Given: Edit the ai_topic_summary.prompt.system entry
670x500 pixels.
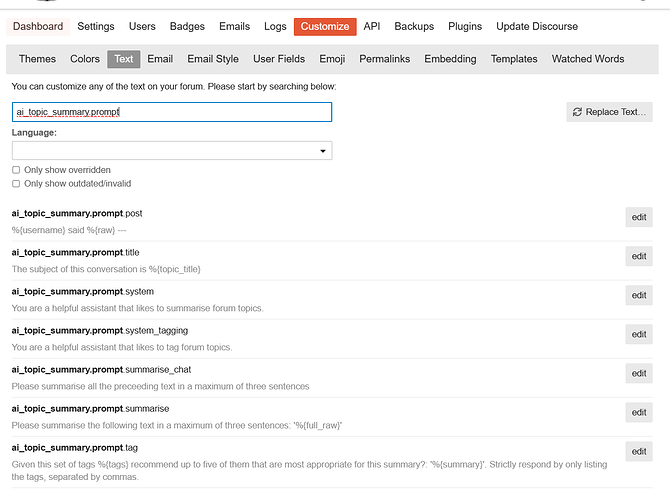Looking at the screenshot, I should (639, 295).
